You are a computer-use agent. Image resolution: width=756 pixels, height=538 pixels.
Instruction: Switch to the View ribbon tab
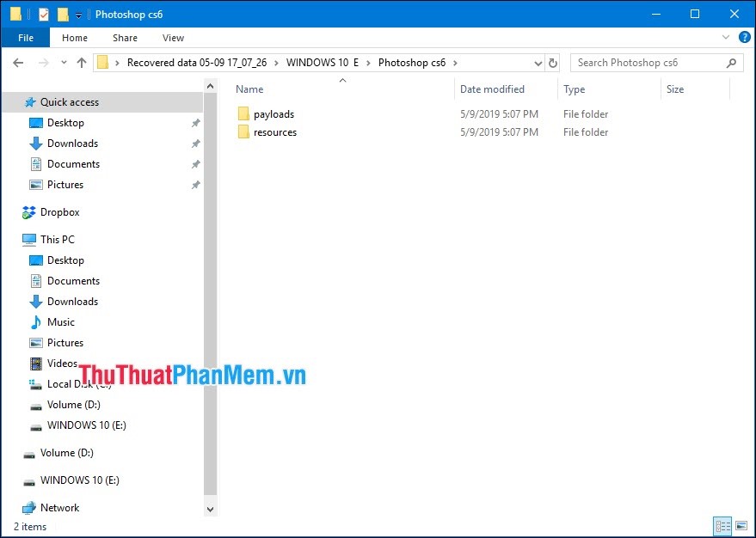[173, 38]
